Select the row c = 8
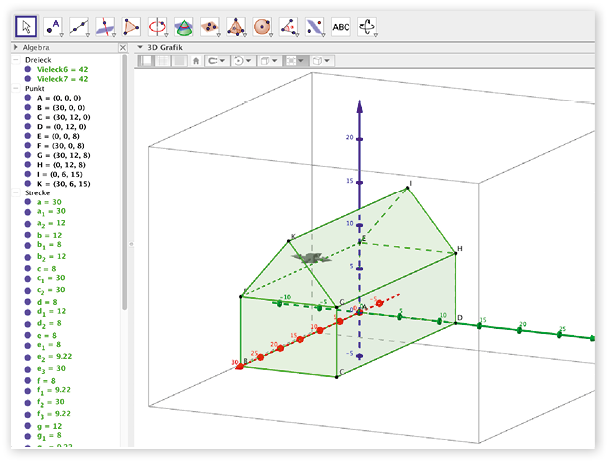This screenshot has width=609, height=463. pos(46,269)
